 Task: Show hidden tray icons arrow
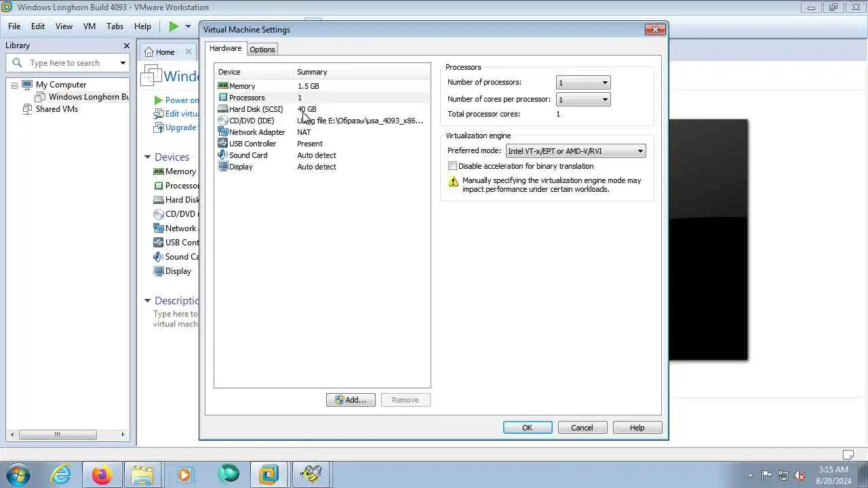[750, 475]
